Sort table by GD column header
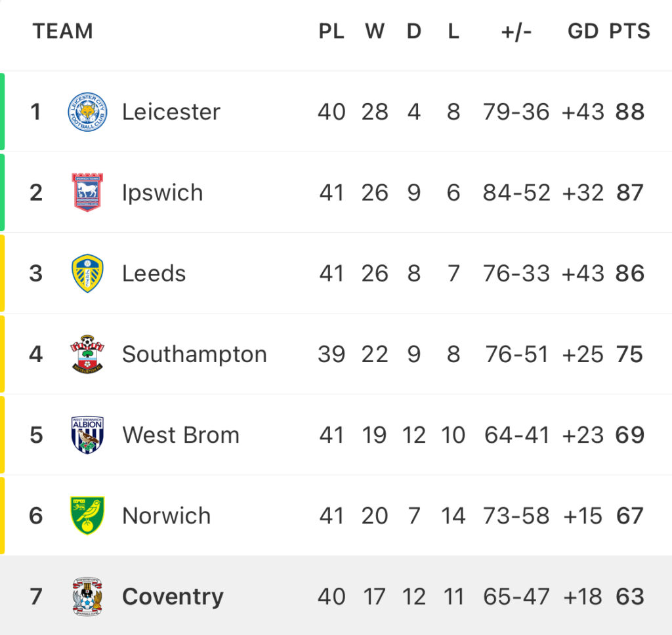Screen dimensions: 672x635 click(x=583, y=31)
